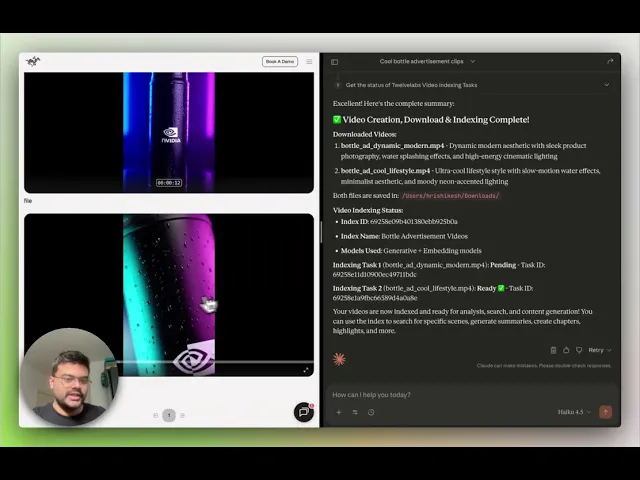Click the 00:00:12 timestamp badge
Viewport: 640px width, 480px height.
click(169, 183)
